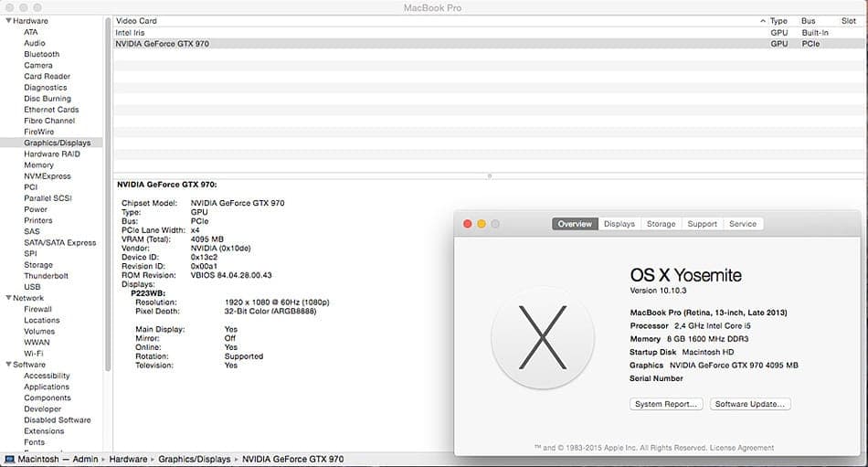Screen dimensions: 868x467
Task: Minimize the About This Mac window
Action: pos(482,224)
